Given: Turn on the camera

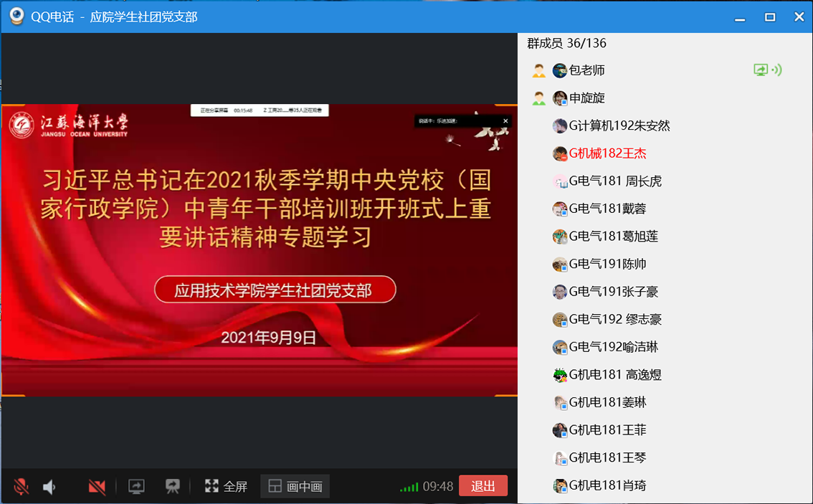Looking at the screenshot, I should [x=97, y=487].
